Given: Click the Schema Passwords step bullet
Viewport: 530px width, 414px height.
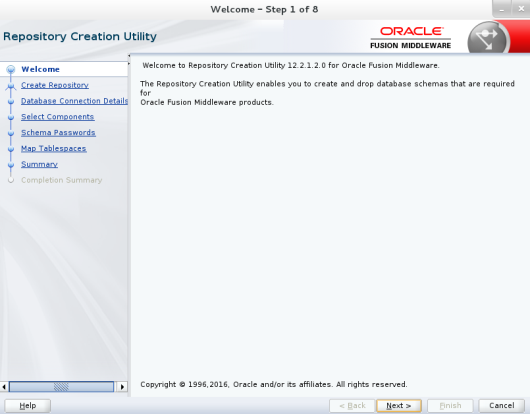Looking at the screenshot, I should pyautogui.click(x=11, y=133).
